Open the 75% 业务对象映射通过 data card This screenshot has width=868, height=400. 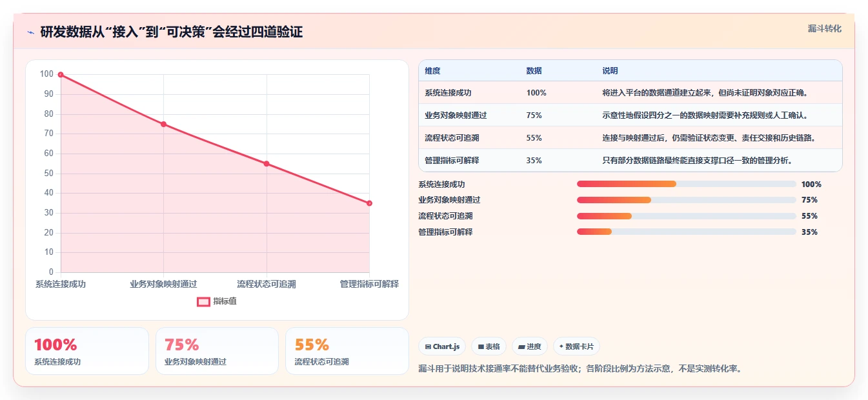[217, 351]
